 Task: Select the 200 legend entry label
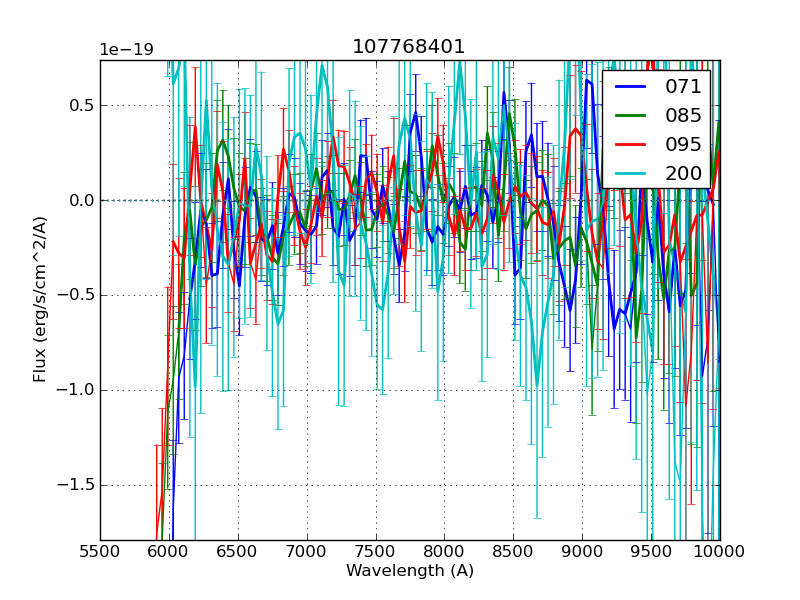(683, 173)
